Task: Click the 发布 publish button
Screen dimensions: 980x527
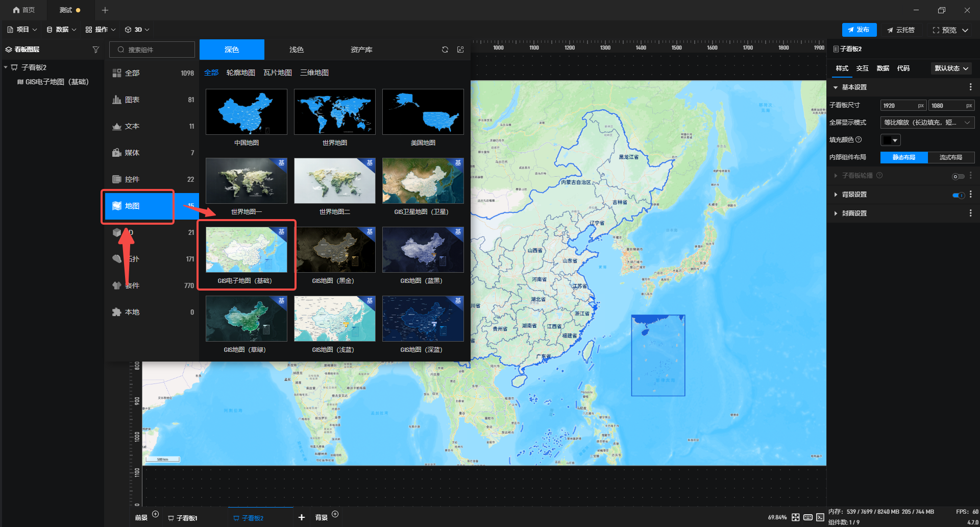Action: point(859,30)
